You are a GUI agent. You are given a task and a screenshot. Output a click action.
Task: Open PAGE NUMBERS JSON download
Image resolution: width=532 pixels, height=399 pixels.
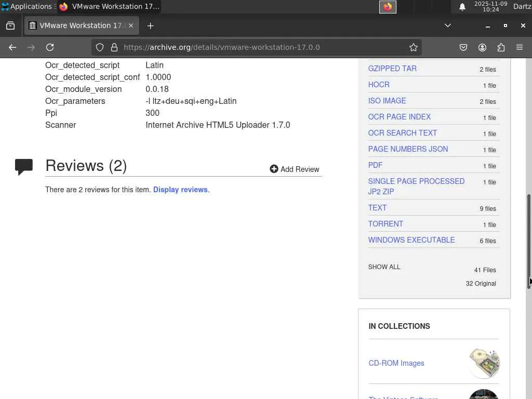pyautogui.click(x=408, y=149)
